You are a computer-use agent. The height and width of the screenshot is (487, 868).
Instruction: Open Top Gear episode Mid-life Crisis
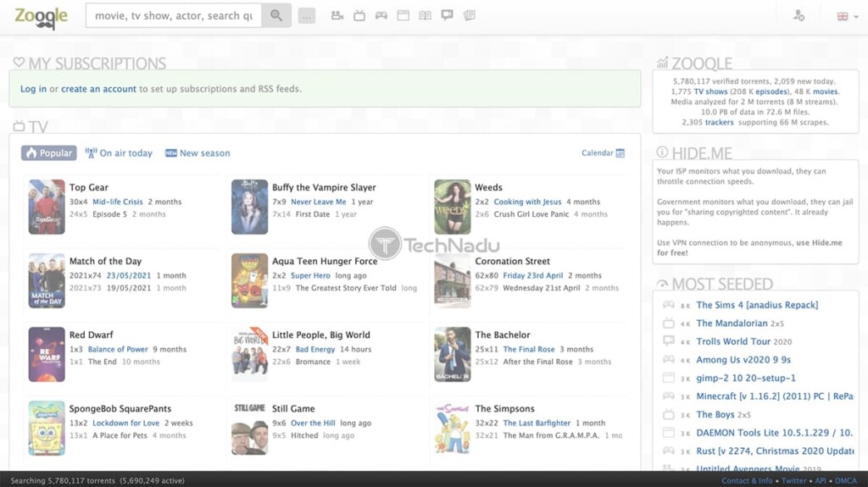pos(117,202)
